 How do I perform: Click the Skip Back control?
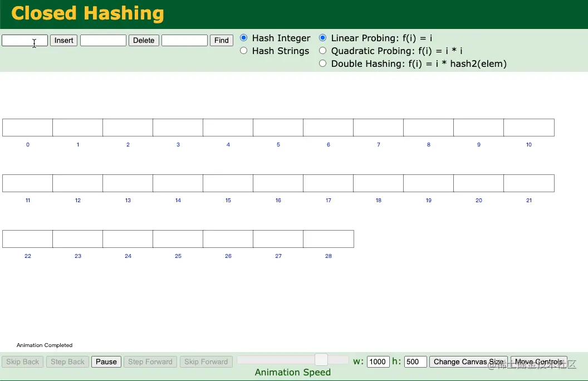pos(22,362)
